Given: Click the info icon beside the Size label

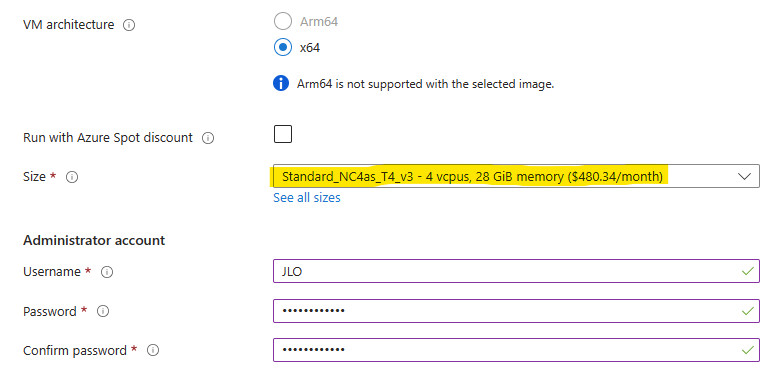Looking at the screenshot, I should 72,177.
